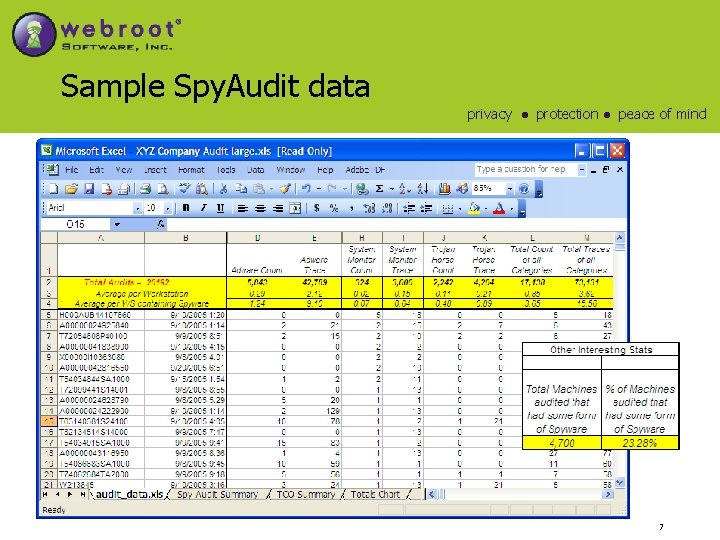
Task: Open the Chart Wizard icon
Action: [444, 189]
